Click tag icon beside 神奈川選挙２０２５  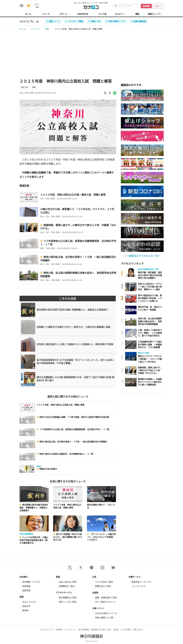tap(107, 22)
